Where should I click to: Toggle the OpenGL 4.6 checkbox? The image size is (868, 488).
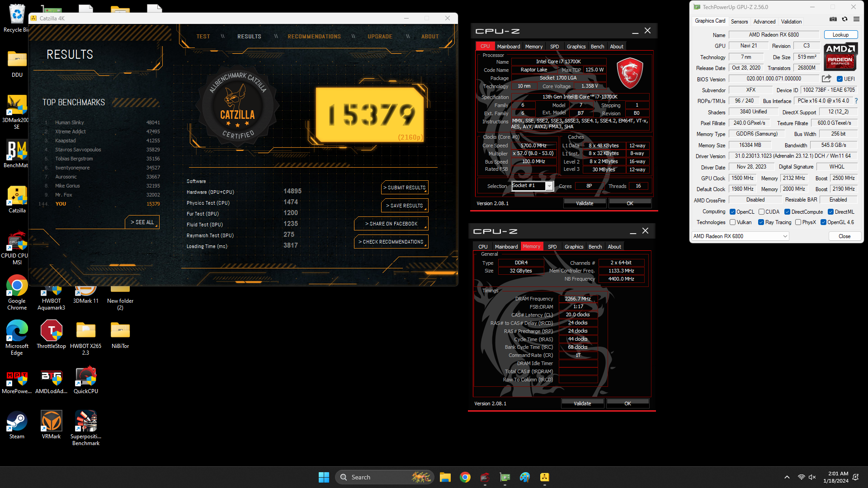coord(823,222)
